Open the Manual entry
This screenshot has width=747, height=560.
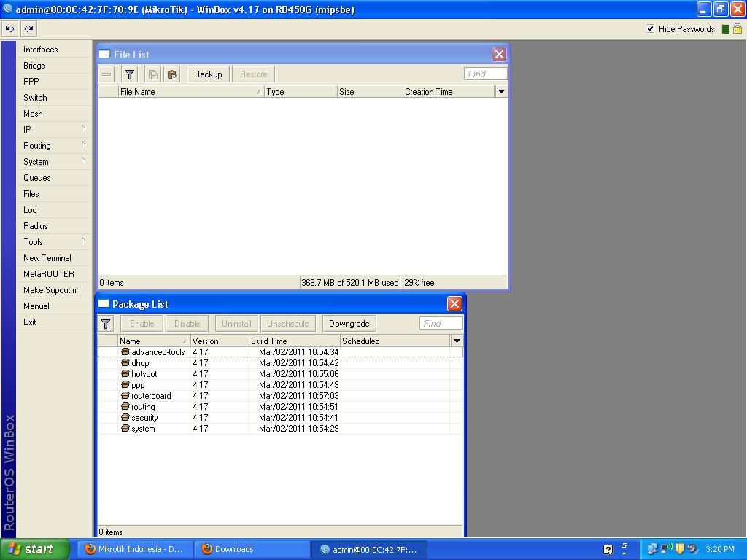[54, 306]
